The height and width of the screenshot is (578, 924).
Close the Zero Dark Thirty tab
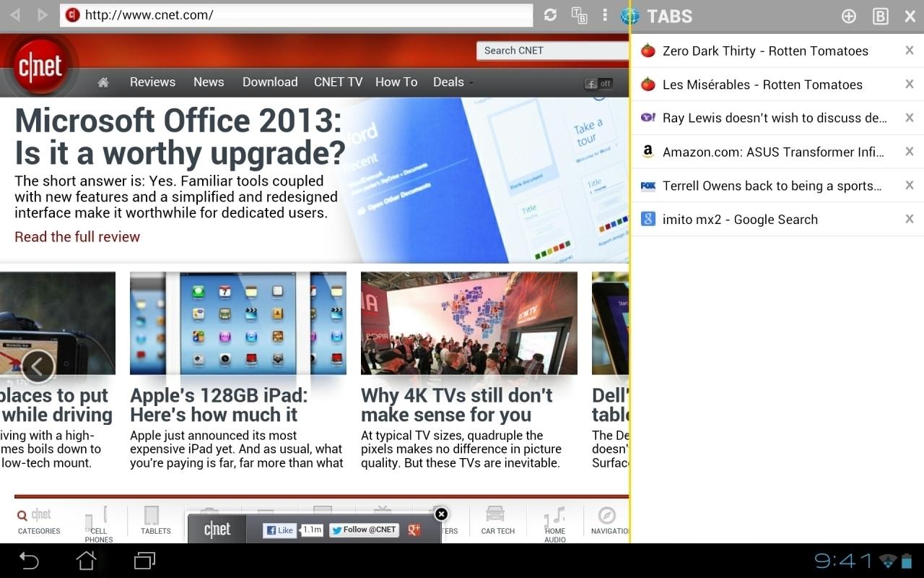[x=910, y=51]
